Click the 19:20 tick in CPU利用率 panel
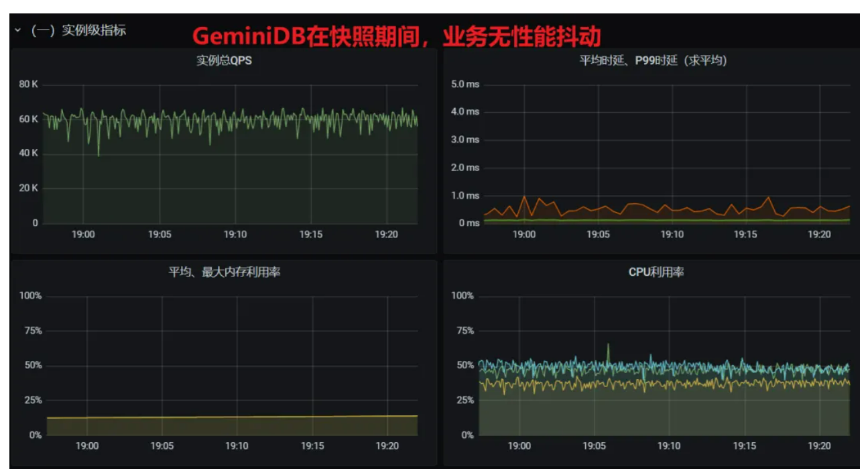This screenshot has width=868, height=475. click(x=819, y=446)
